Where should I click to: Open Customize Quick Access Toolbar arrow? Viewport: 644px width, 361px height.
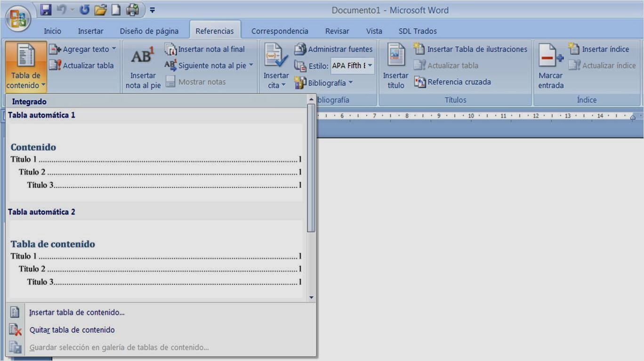tap(153, 10)
